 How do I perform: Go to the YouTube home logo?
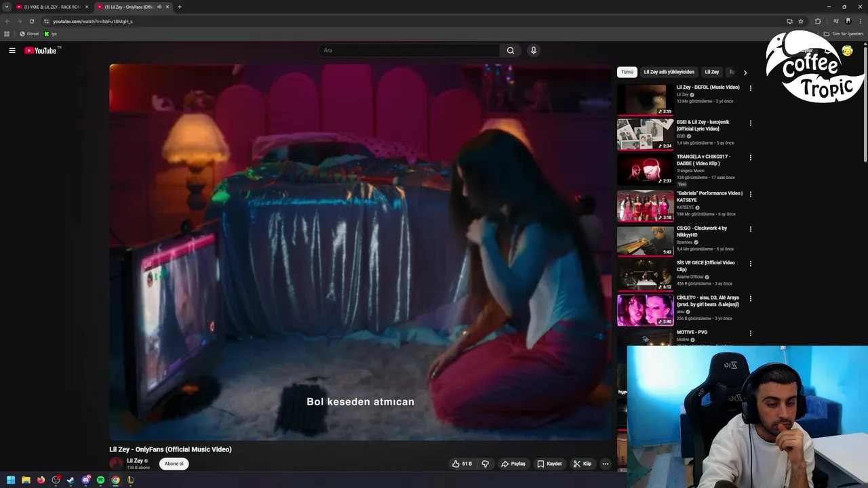click(41, 50)
